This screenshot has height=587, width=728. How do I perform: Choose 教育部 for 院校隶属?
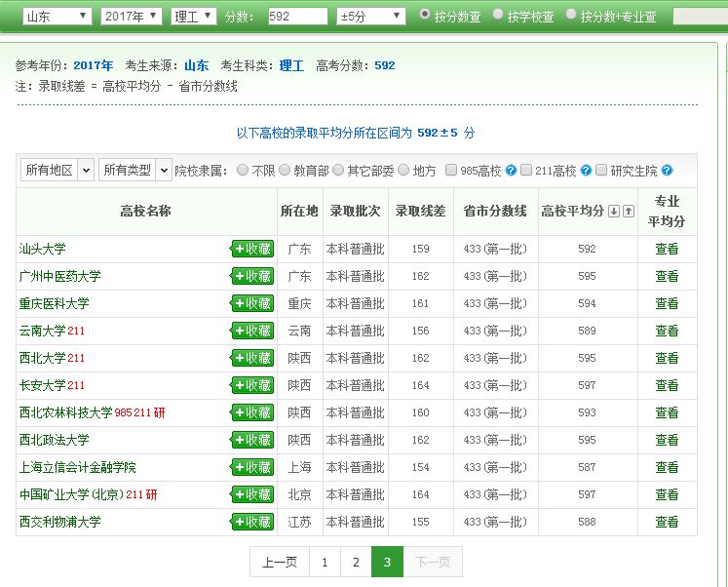[285, 170]
